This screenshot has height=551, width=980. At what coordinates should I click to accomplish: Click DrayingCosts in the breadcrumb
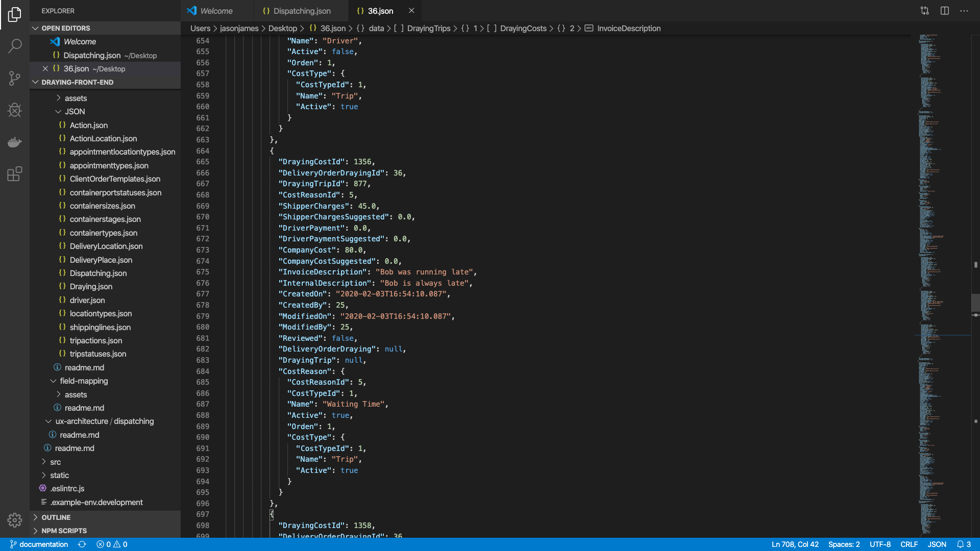(523, 29)
